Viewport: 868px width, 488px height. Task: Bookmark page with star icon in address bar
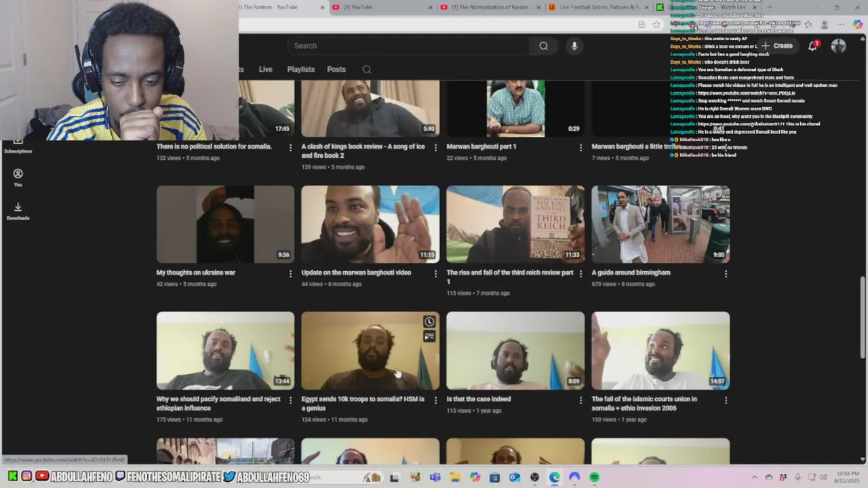[x=656, y=24]
